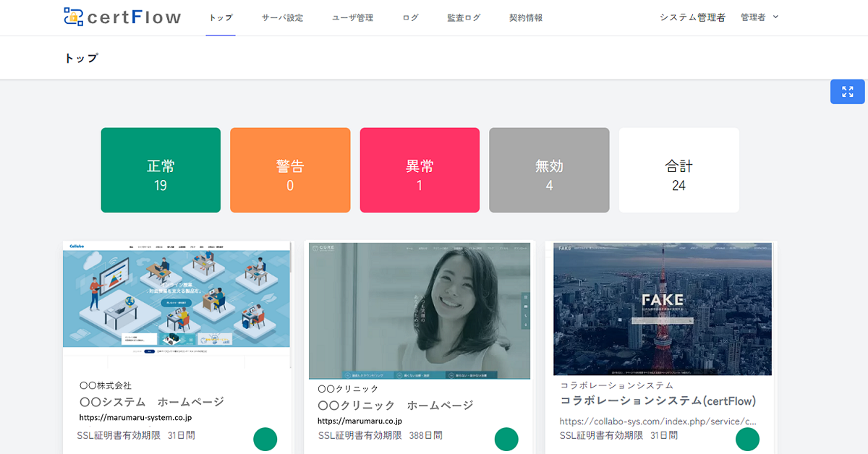The image size is (868, 454).
Task: Open the ○○クリニック website thumbnail
Action: [x=420, y=310]
